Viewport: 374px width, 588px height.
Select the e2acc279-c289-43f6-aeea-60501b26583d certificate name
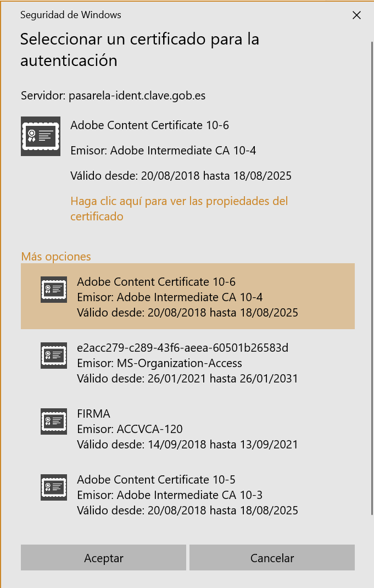click(182, 348)
